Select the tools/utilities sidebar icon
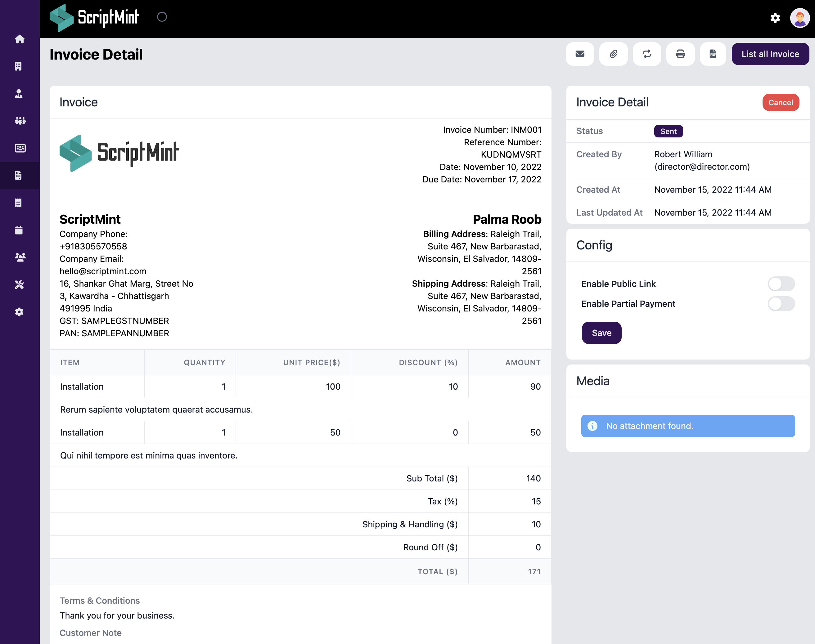Image resolution: width=815 pixels, height=644 pixels. pyautogui.click(x=19, y=284)
